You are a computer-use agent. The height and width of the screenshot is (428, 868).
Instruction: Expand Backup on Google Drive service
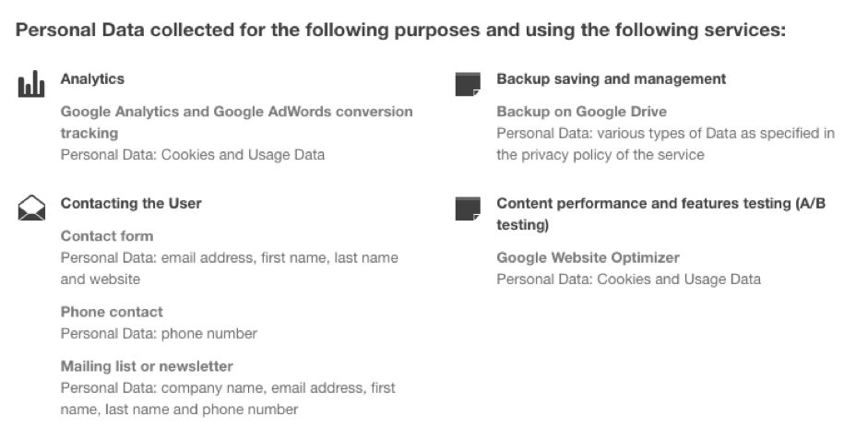pyautogui.click(x=582, y=112)
